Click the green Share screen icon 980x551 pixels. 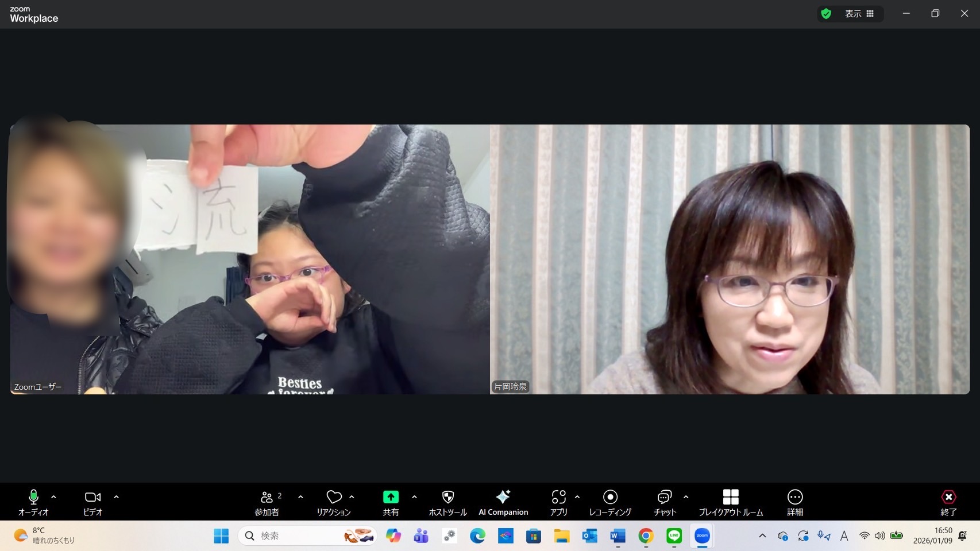click(x=391, y=497)
